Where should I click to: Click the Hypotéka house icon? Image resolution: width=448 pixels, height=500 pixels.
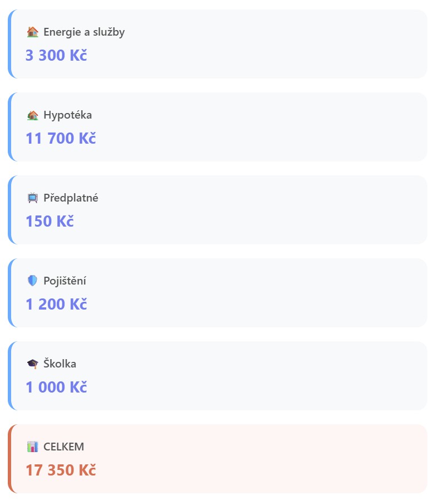point(32,115)
